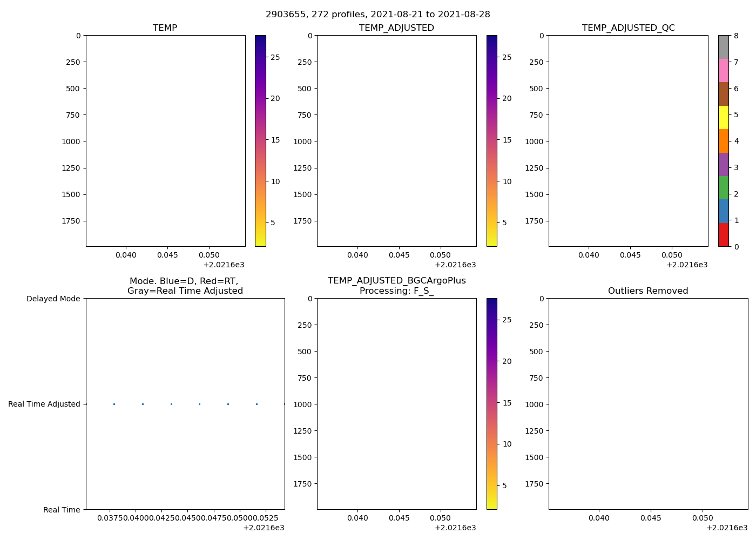Image resolution: width=756 pixels, height=540 pixels.
Task: Select the gray QC colorbar segment
Action: 723,47
